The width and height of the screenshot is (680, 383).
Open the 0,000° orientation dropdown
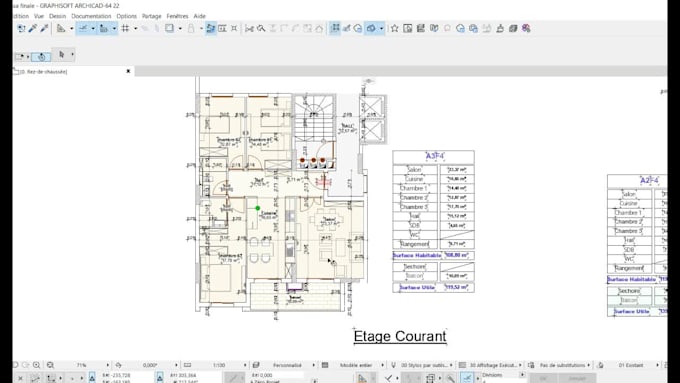point(176,365)
